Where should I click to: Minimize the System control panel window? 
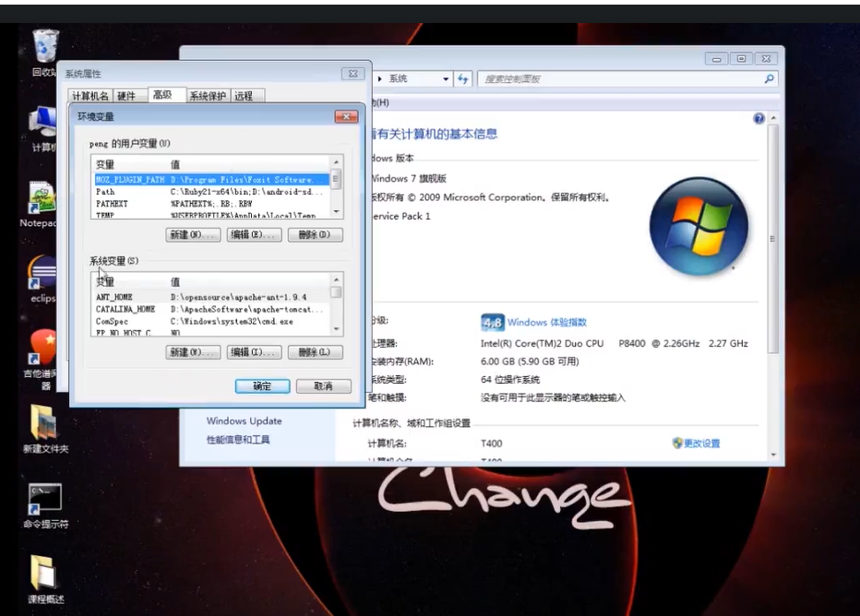click(x=716, y=59)
